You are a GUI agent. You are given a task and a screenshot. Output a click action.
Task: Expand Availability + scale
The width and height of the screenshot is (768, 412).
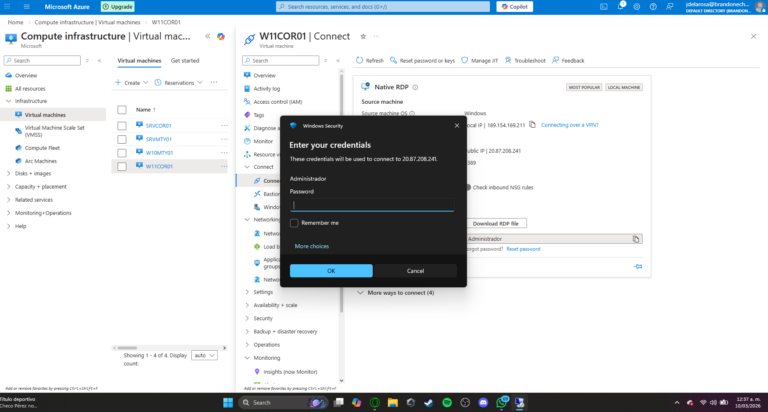(x=247, y=305)
